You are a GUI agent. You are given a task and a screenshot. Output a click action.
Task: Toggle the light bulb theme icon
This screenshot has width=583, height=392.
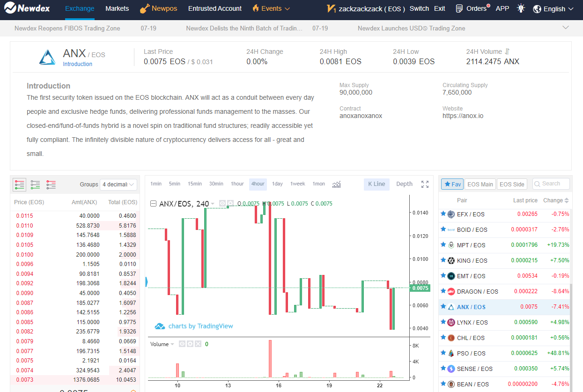[x=521, y=8]
